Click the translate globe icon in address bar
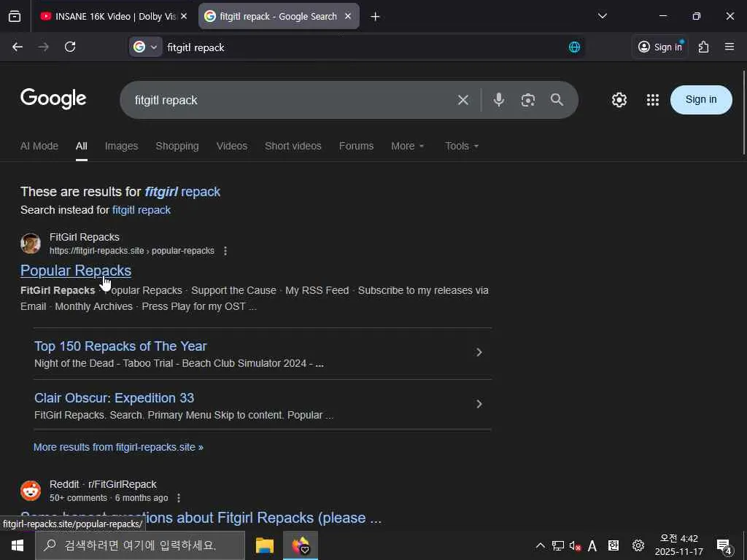The image size is (747, 560). point(575,47)
